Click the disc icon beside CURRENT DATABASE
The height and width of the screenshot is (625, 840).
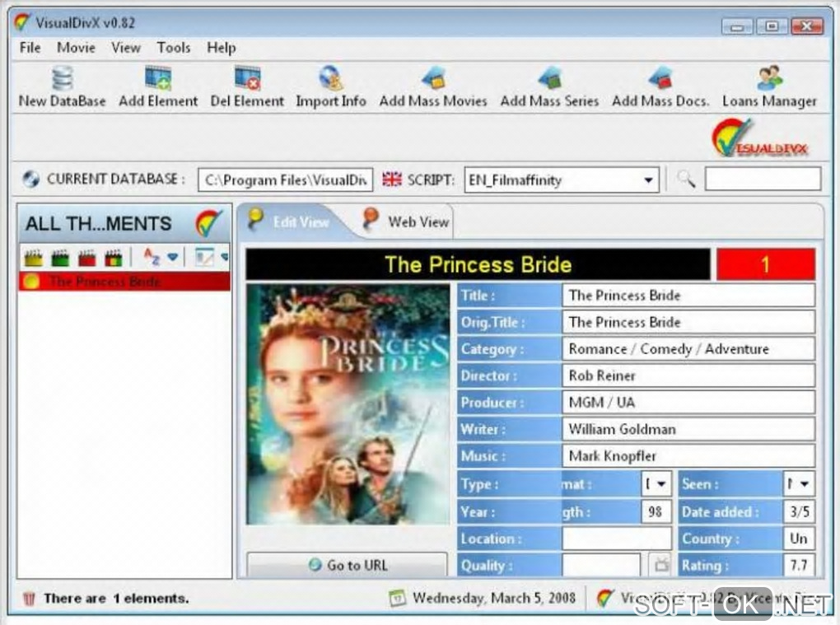point(31,179)
